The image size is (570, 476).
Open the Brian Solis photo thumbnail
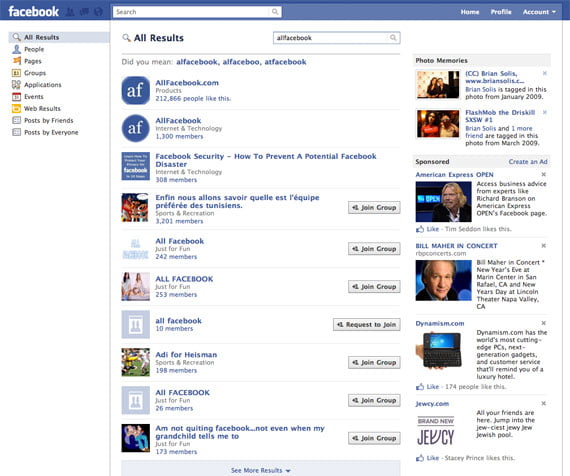click(x=438, y=85)
